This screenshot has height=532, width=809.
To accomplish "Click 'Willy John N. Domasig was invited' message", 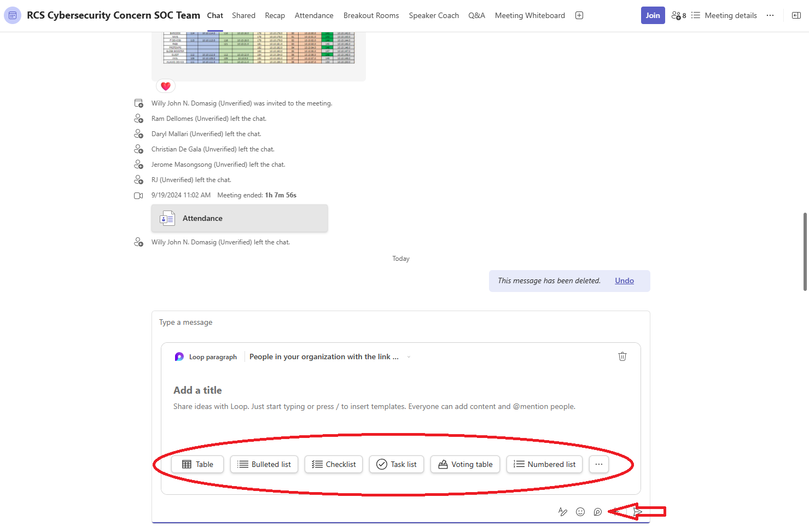I will 242,103.
